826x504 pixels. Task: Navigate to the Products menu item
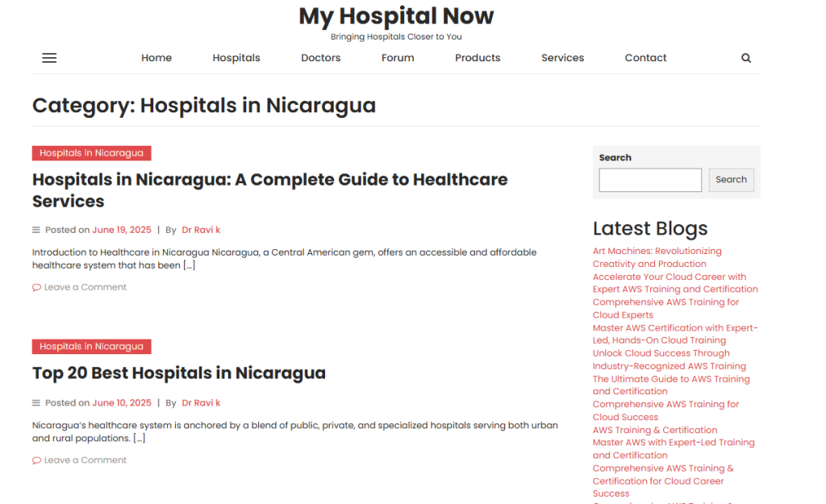[478, 58]
